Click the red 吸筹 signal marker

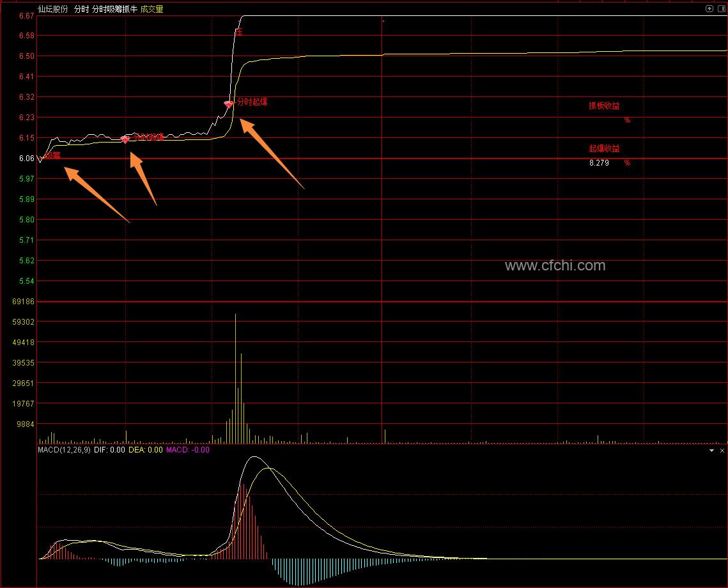(x=52, y=155)
